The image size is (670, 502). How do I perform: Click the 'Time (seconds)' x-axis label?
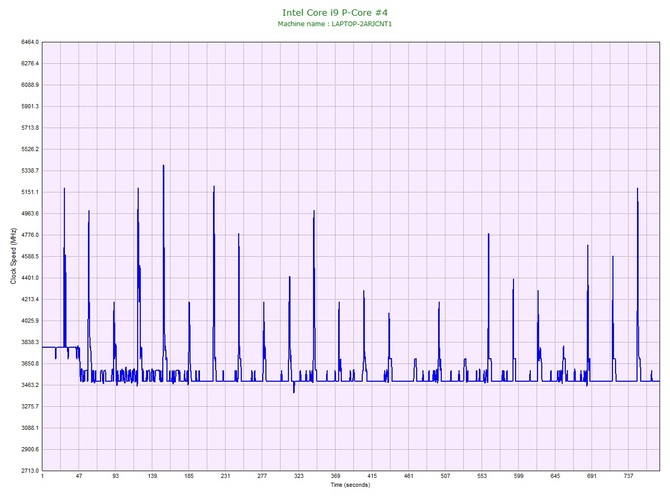(350, 485)
